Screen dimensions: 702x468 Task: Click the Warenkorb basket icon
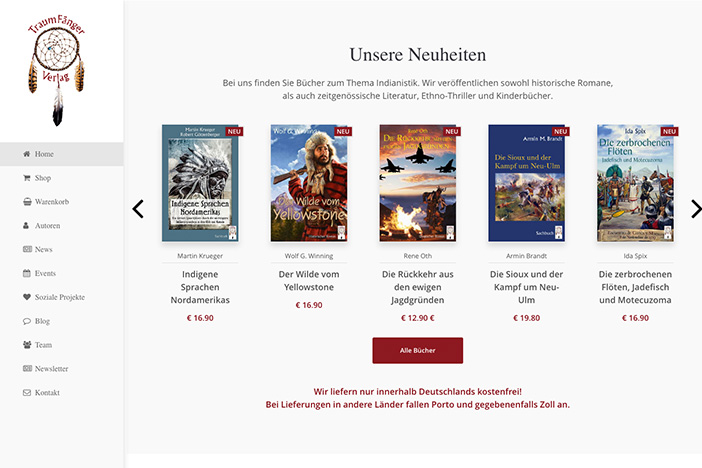point(27,202)
